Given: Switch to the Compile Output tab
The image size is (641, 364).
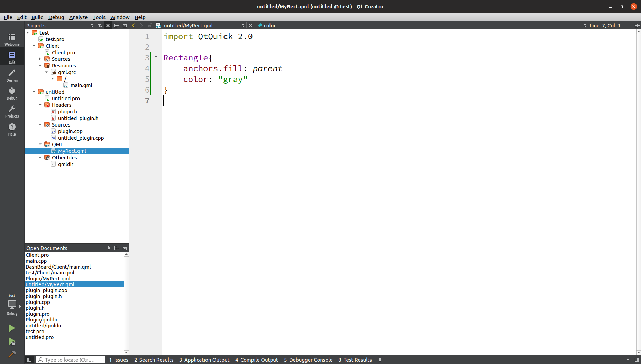Looking at the screenshot, I should point(256,360).
